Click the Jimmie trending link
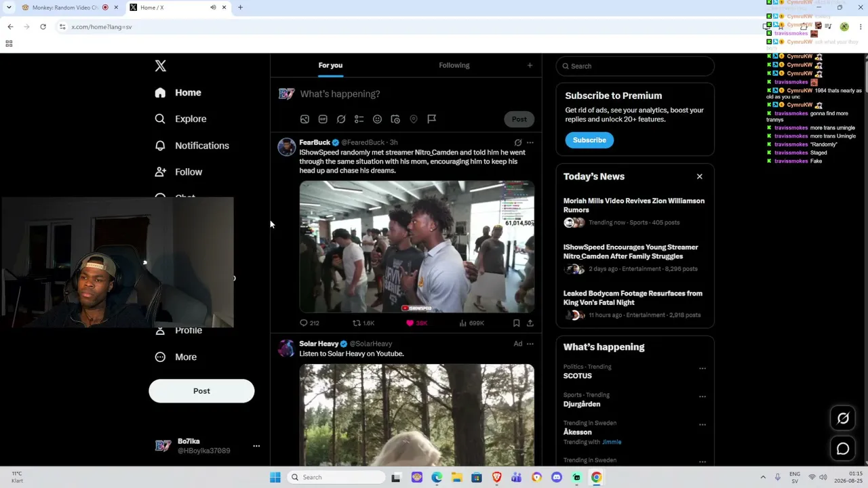868x488 pixels. tap(612, 442)
